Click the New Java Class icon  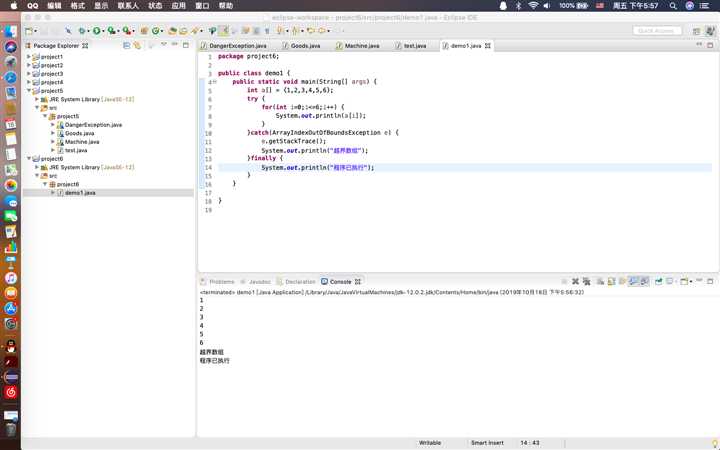coord(156,31)
